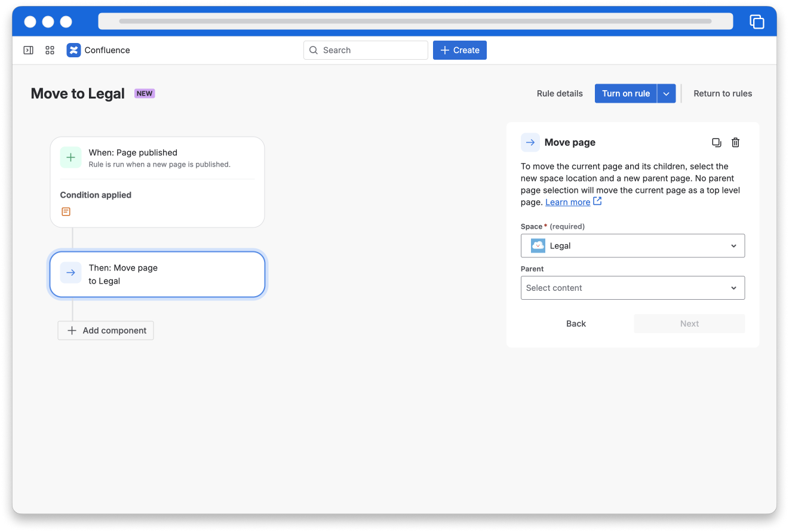
Task: Click the duplicate component icon
Action: 716,143
